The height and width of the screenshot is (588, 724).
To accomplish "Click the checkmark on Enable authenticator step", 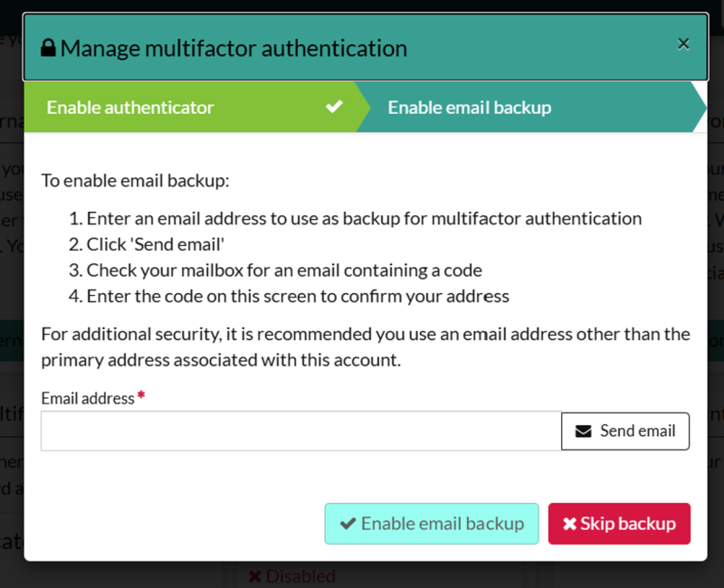I will (334, 107).
